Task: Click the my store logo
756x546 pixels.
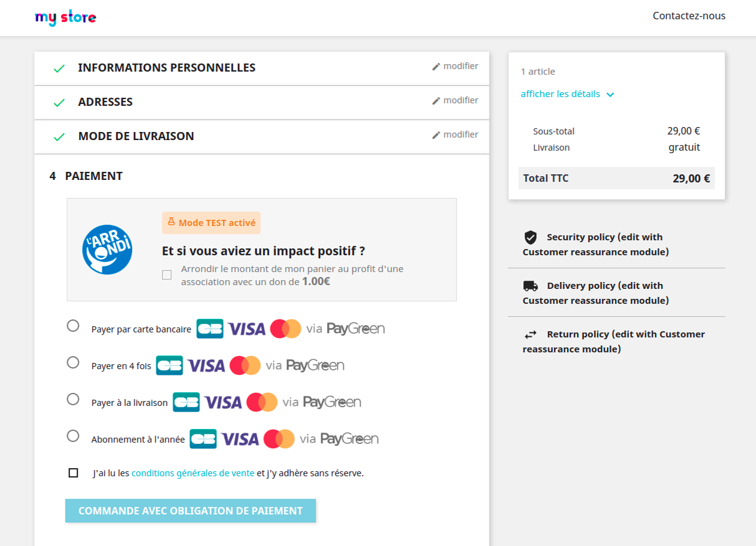Action: tap(65, 17)
